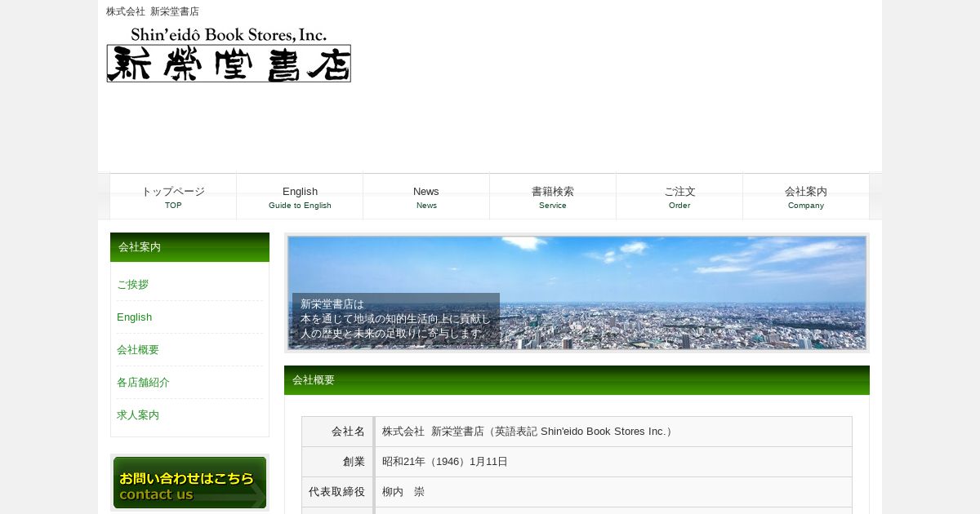
Task: Click the 創業 table label cell
Action: tap(337, 462)
